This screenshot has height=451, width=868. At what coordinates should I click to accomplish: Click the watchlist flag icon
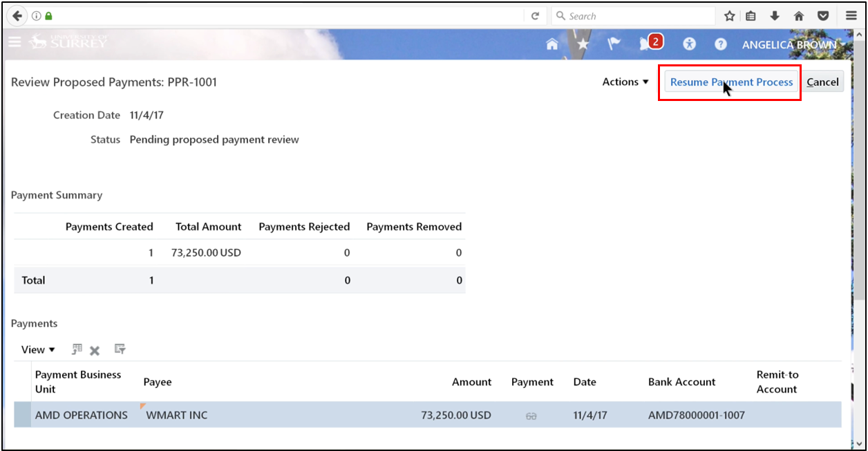pyautogui.click(x=613, y=44)
